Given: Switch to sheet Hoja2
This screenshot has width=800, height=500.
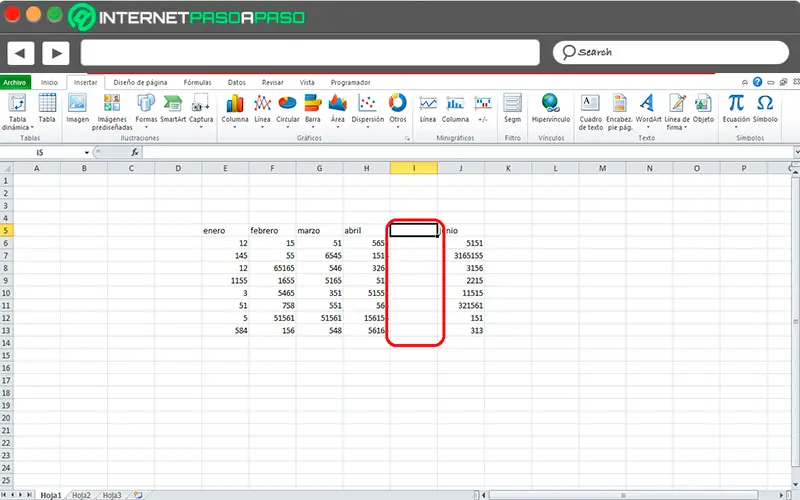Looking at the screenshot, I should (x=81, y=495).
